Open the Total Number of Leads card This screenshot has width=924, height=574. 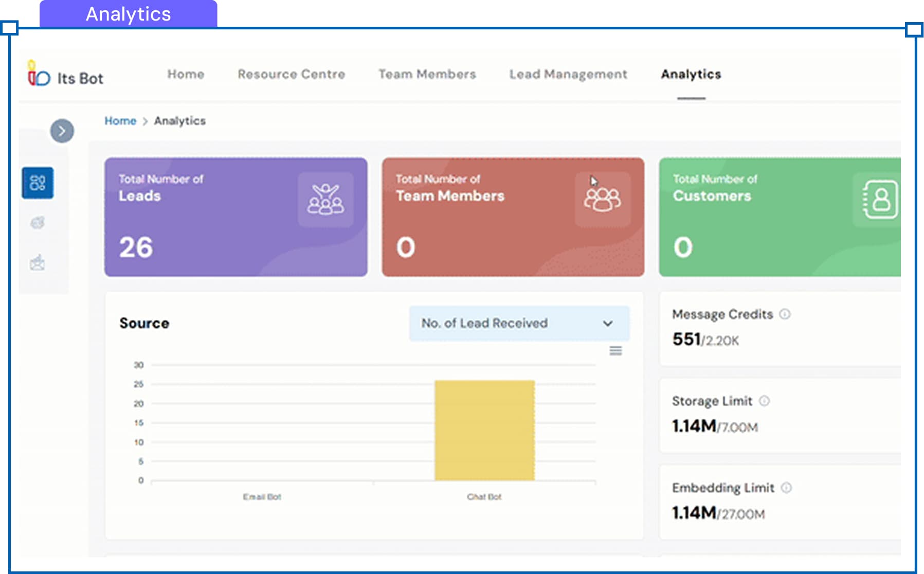(236, 217)
